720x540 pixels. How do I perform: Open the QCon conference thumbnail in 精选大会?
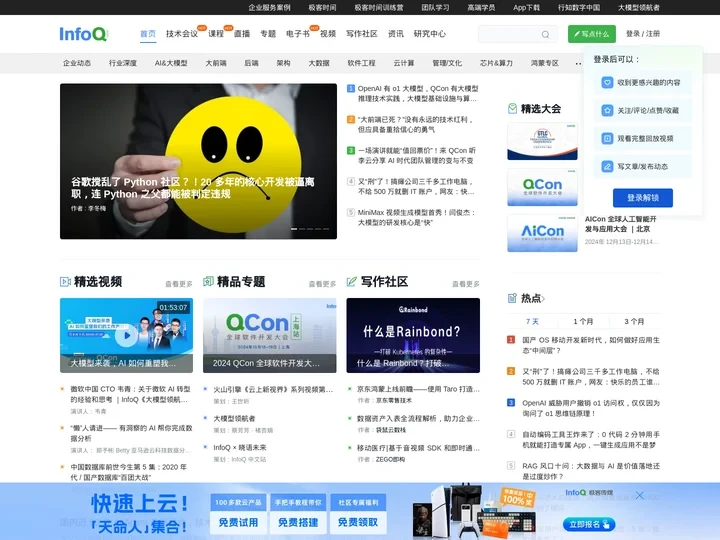point(542,187)
